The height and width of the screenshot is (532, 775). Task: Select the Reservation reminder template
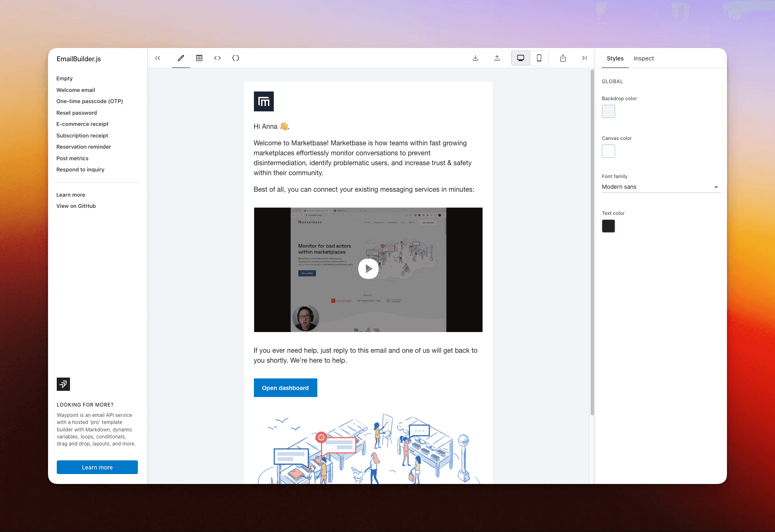(x=84, y=147)
